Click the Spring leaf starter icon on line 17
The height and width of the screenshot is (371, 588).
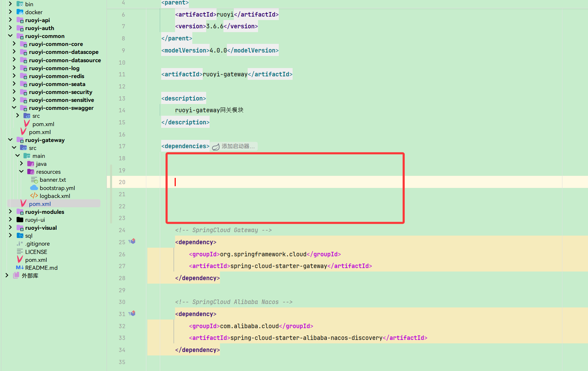tap(215, 146)
